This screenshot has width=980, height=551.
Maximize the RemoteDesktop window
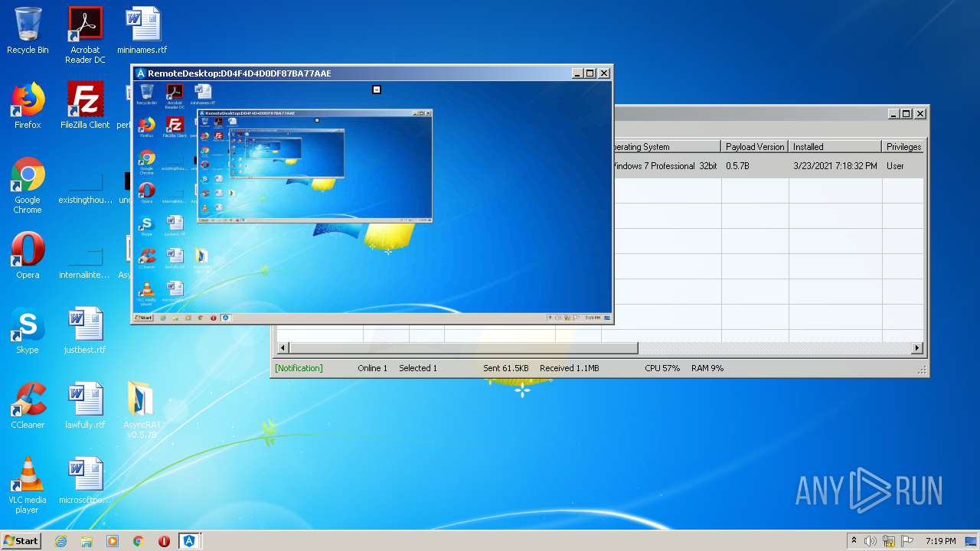(x=590, y=73)
